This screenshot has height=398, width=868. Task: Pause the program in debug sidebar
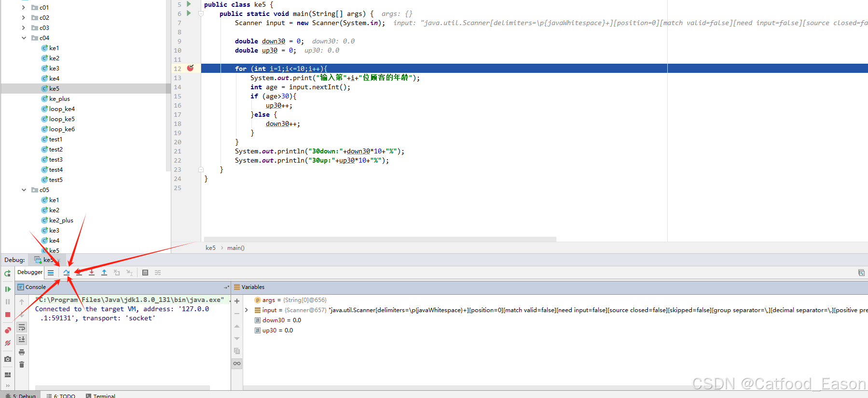click(x=8, y=302)
